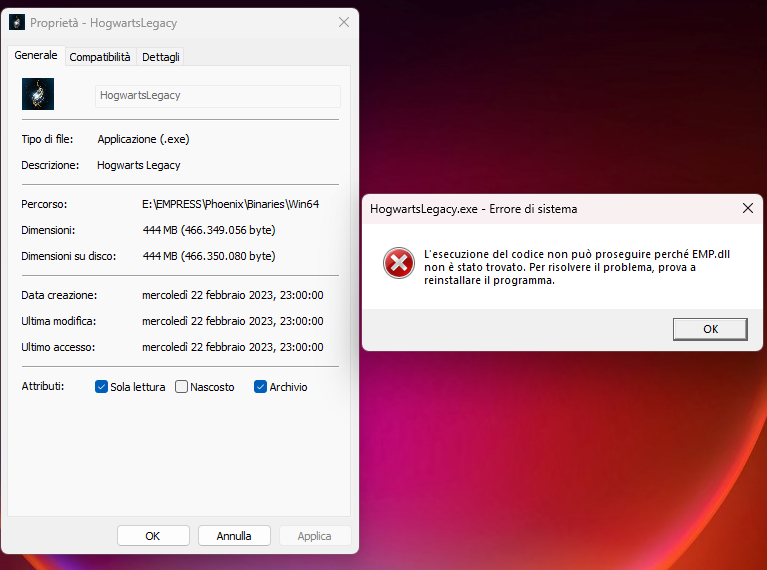Click the Ultimo accesso date value
Viewport: 767px width, 570px height.
pos(233,347)
